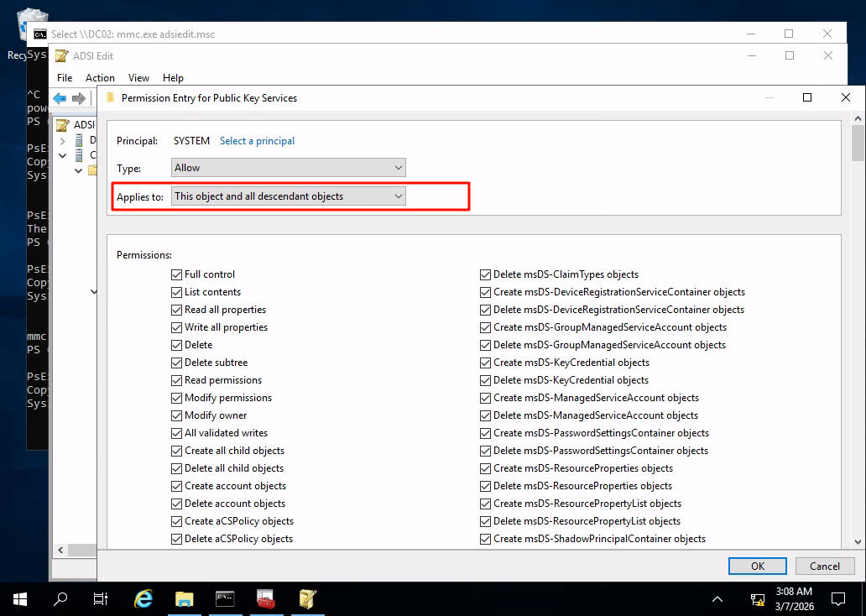The height and width of the screenshot is (616, 866).
Task: Click the Select a principal link
Action: pos(257,141)
